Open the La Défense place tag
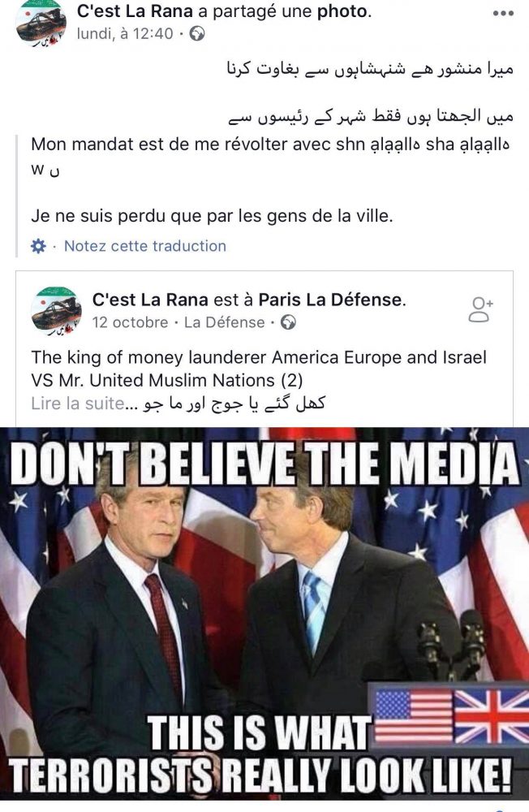 click(224, 322)
